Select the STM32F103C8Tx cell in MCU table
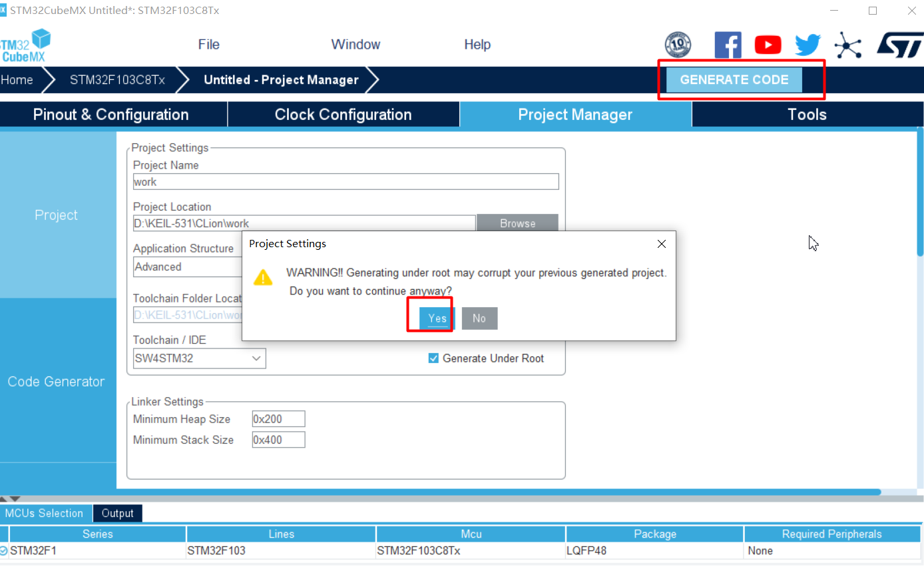The width and height of the screenshot is (924, 573). [x=471, y=551]
